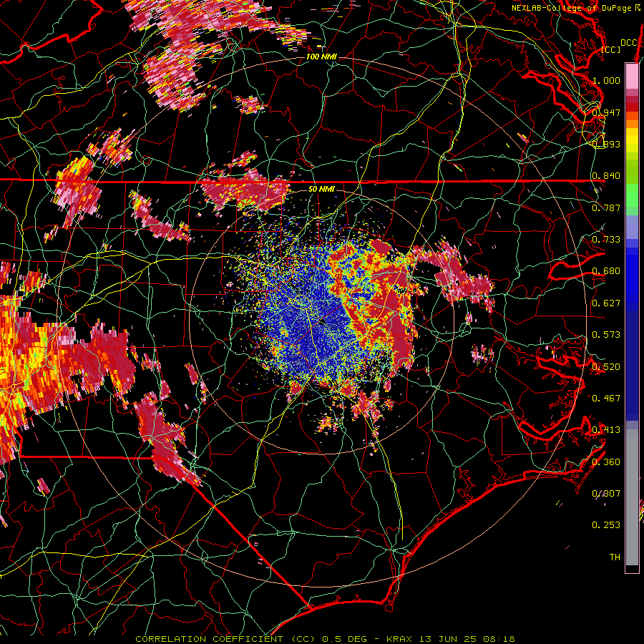Click the 0.893 scale value

click(x=606, y=144)
